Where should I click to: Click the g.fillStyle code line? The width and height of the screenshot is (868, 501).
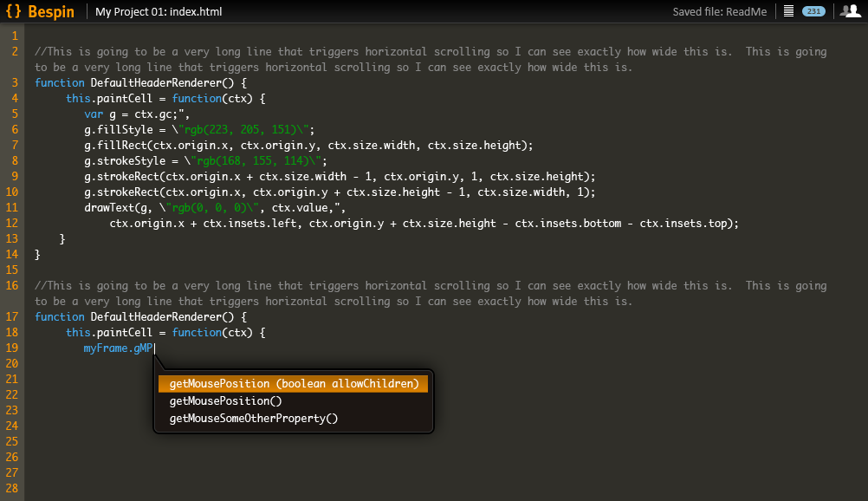coord(199,130)
